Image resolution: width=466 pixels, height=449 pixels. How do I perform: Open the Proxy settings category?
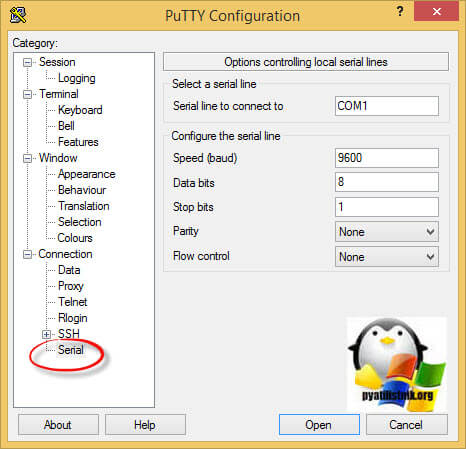(71, 286)
